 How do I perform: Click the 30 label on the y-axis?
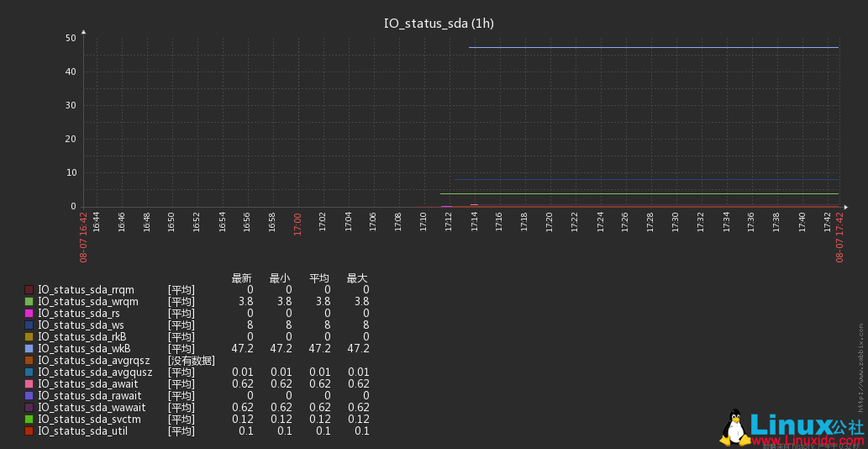pos(71,105)
